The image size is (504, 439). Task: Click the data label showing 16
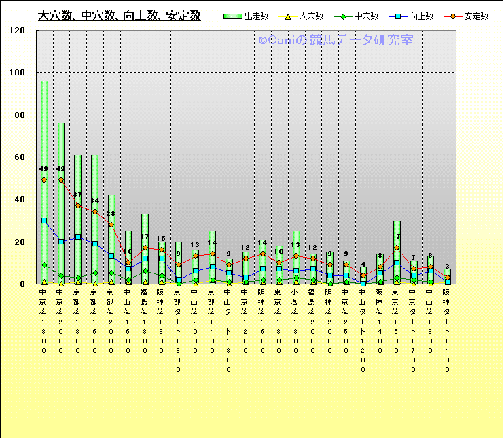tap(162, 239)
